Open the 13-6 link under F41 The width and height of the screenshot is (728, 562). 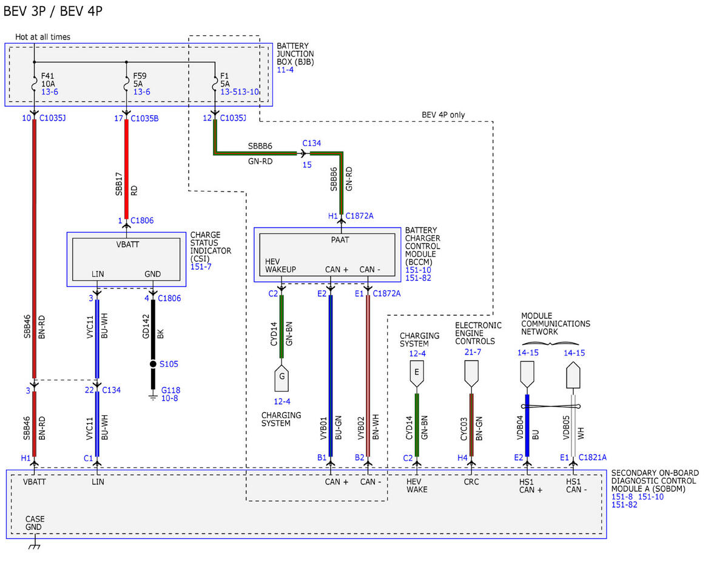click(x=50, y=92)
